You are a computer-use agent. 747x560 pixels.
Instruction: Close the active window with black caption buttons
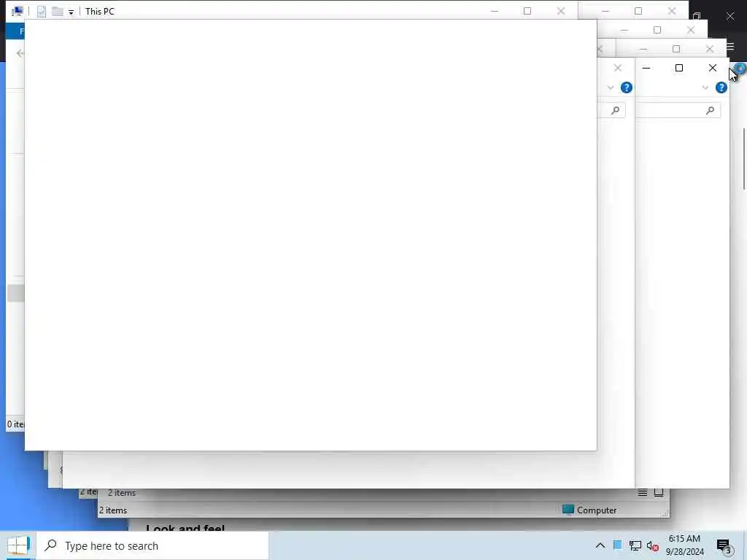tap(712, 68)
